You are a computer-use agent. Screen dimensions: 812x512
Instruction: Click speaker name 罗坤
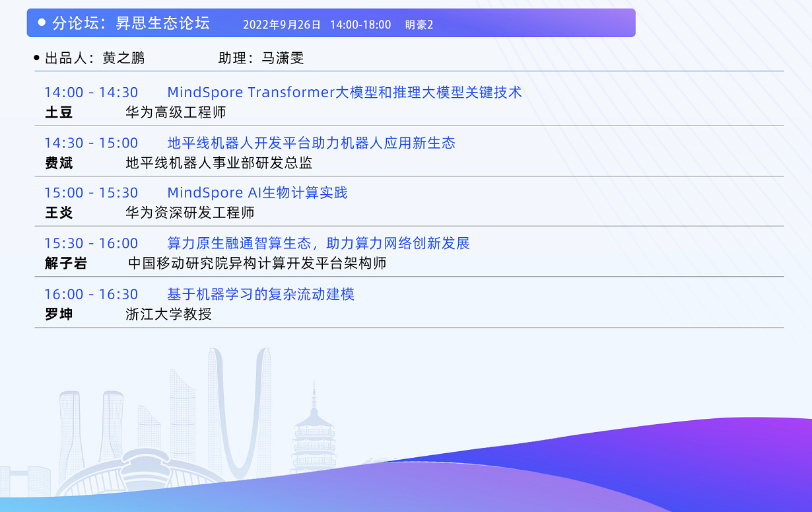(59, 314)
